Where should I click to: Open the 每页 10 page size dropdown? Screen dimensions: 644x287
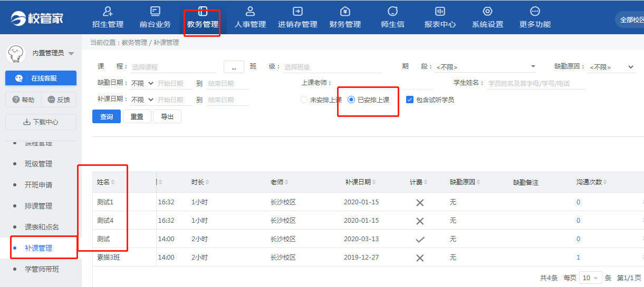coord(591,278)
